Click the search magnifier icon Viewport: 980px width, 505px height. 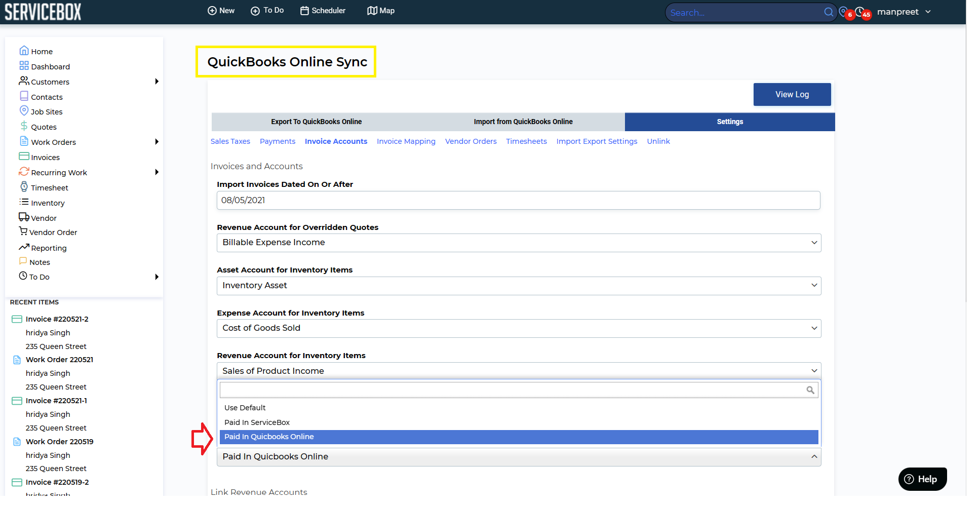click(829, 12)
